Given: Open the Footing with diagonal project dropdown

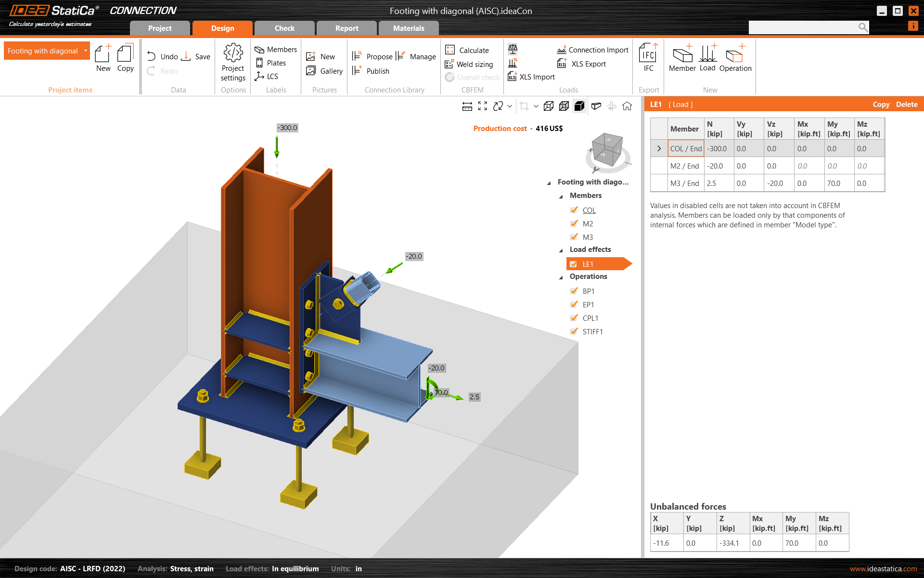Looking at the screenshot, I should [86, 51].
